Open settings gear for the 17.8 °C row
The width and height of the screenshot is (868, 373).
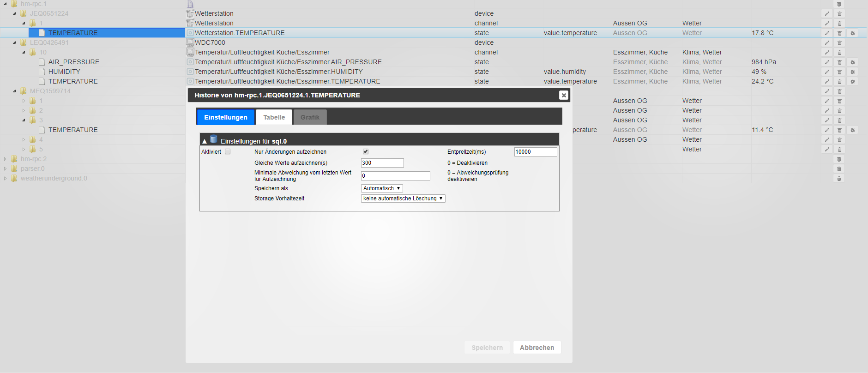tap(853, 33)
